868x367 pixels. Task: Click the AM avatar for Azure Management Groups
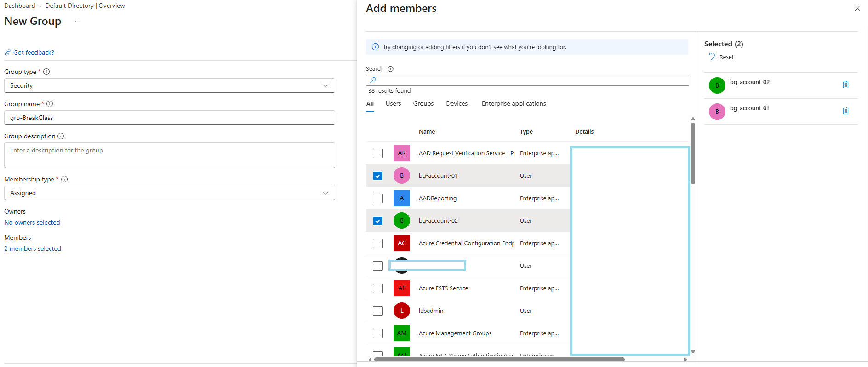coord(402,333)
